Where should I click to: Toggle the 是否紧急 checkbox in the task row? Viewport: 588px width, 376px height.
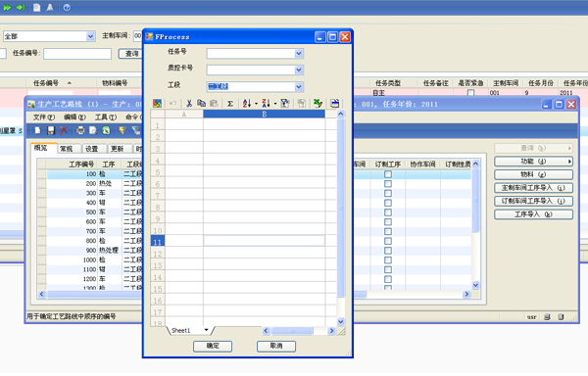(470, 92)
